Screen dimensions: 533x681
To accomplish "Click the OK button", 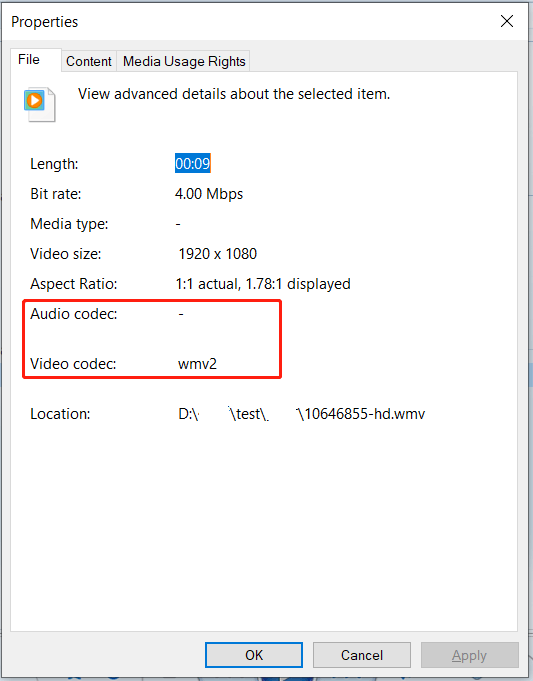I will (254, 655).
